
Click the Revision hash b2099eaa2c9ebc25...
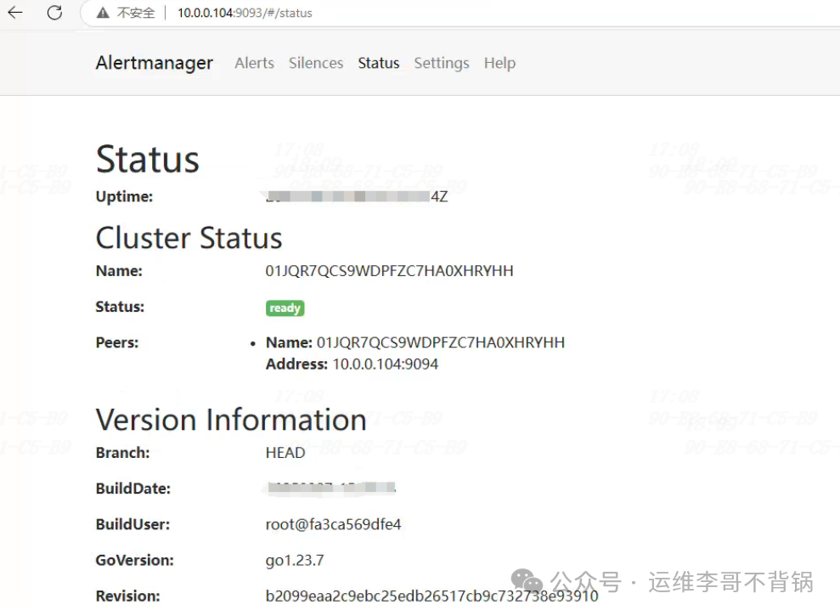(431, 596)
